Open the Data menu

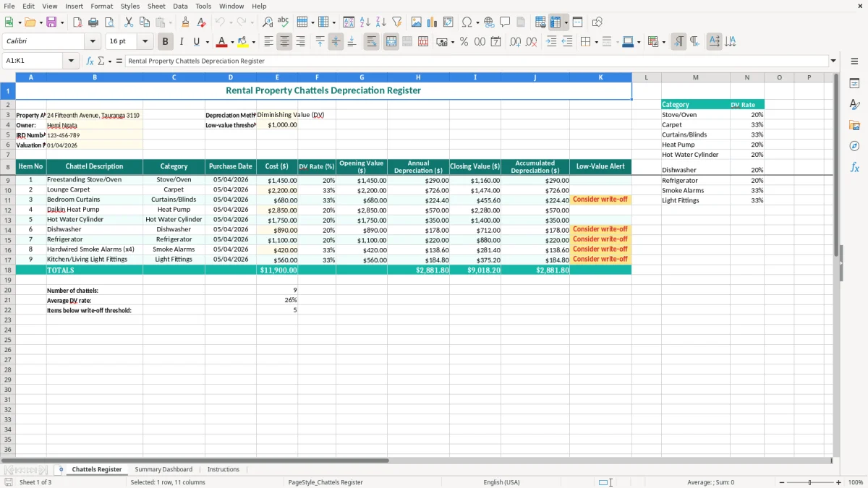tap(180, 6)
